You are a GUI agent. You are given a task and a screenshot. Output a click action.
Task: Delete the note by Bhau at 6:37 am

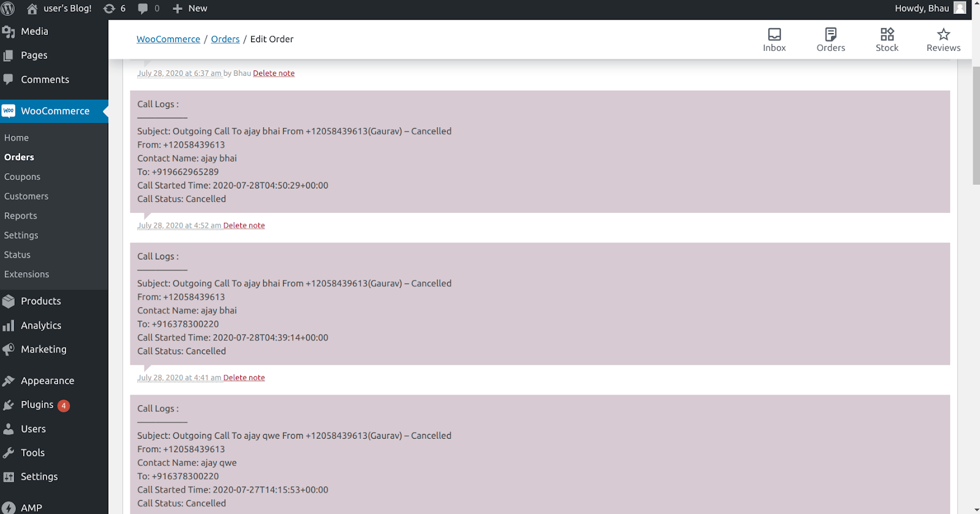tap(274, 73)
